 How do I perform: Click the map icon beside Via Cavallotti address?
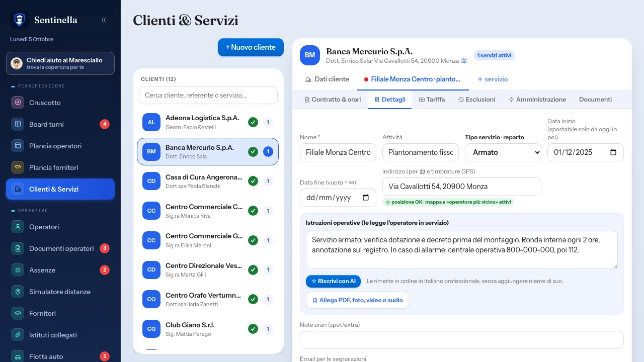point(464,61)
